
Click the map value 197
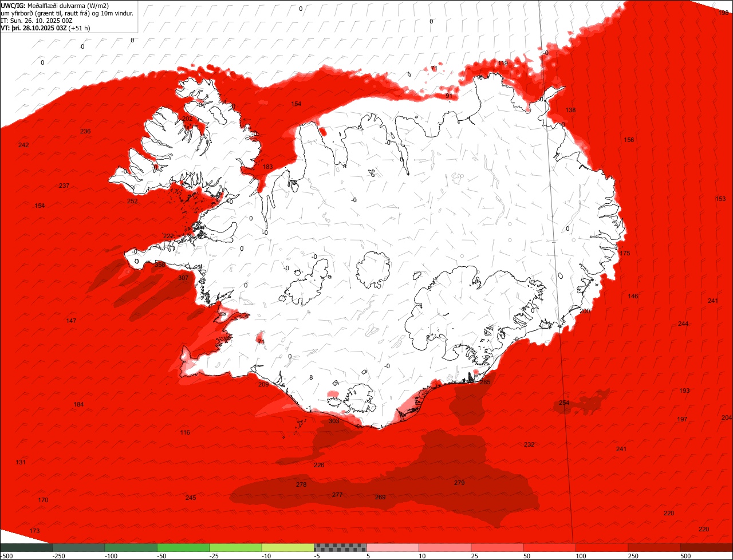pyautogui.click(x=682, y=419)
